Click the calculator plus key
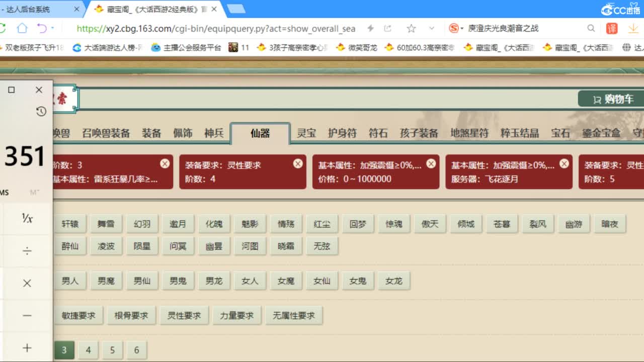The height and width of the screenshot is (362, 644). click(x=27, y=347)
